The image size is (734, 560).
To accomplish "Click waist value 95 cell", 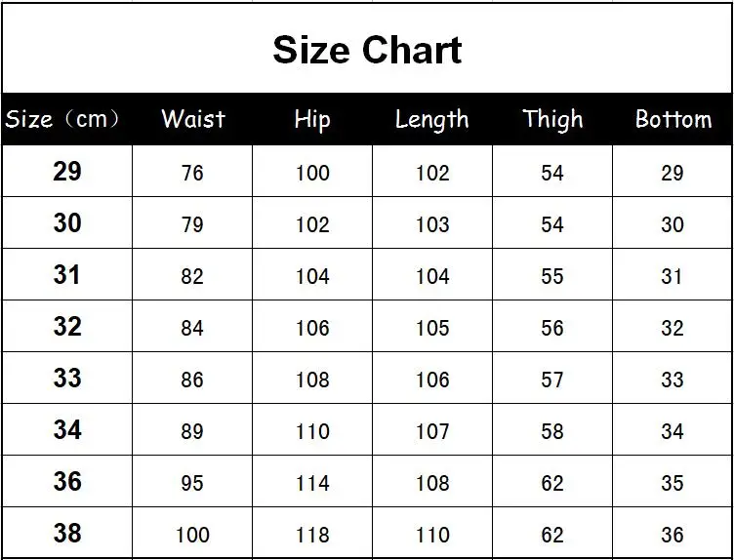I will pyautogui.click(x=192, y=481).
